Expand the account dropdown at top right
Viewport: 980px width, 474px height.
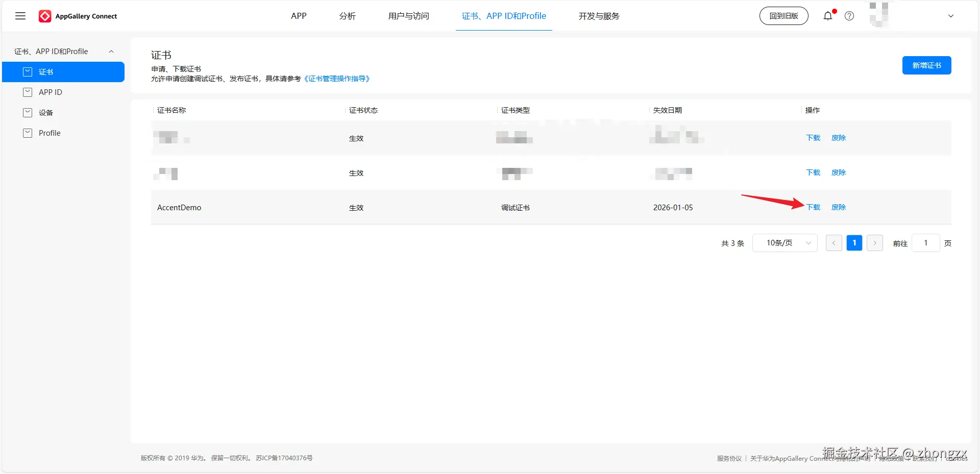click(951, 16)
